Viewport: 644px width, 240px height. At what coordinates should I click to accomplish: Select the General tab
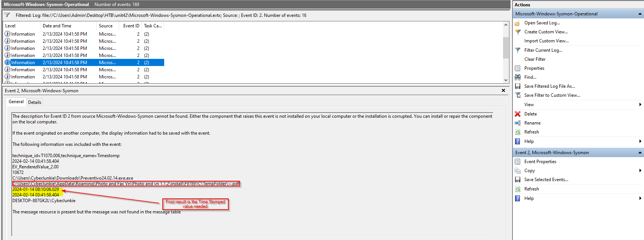click(x=16, y=102)
